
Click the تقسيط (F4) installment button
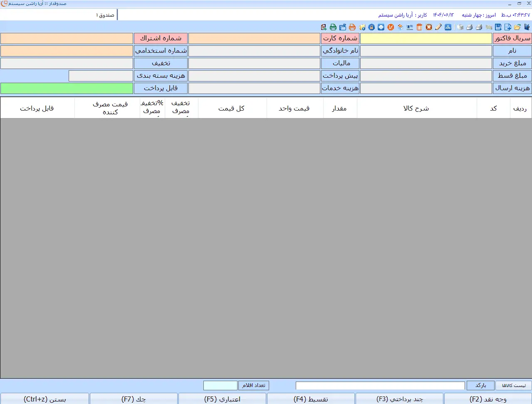coord(311,399)
